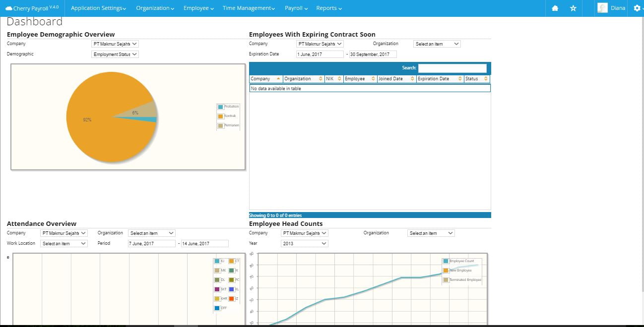Open the Company dropdown in Employee Head Counts
Viewport: 644px width, 327px height.
[x=304, y=233]
